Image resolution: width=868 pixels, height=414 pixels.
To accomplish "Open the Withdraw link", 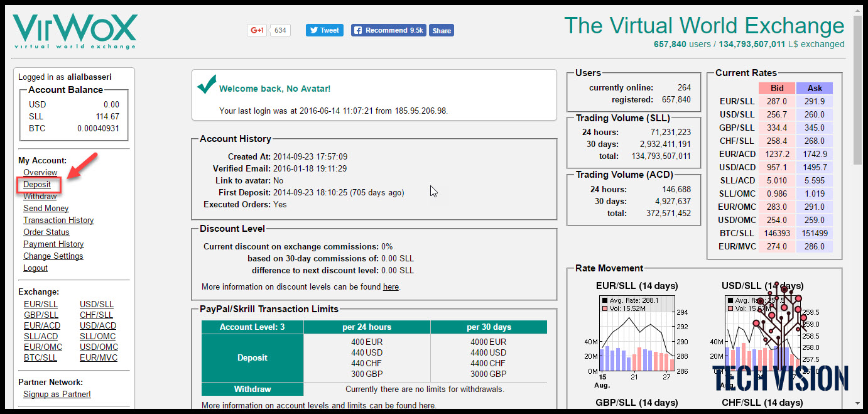I will (40, 196).
